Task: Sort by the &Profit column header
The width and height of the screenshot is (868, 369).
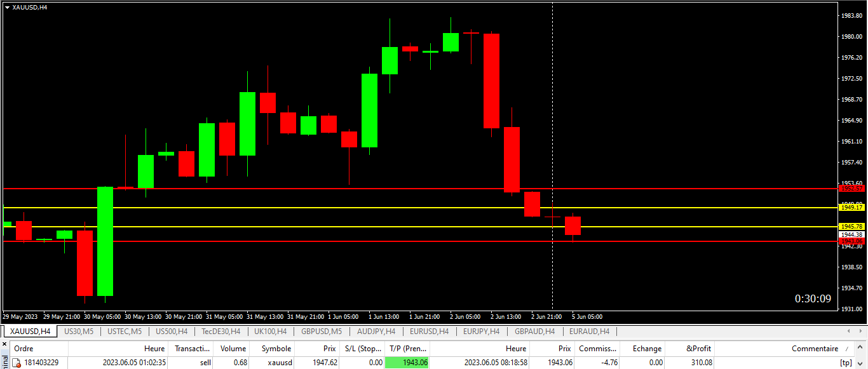Action: tap(699, 349)
